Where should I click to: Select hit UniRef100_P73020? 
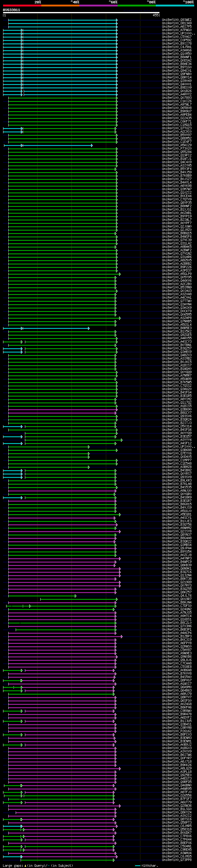[177, 149]
